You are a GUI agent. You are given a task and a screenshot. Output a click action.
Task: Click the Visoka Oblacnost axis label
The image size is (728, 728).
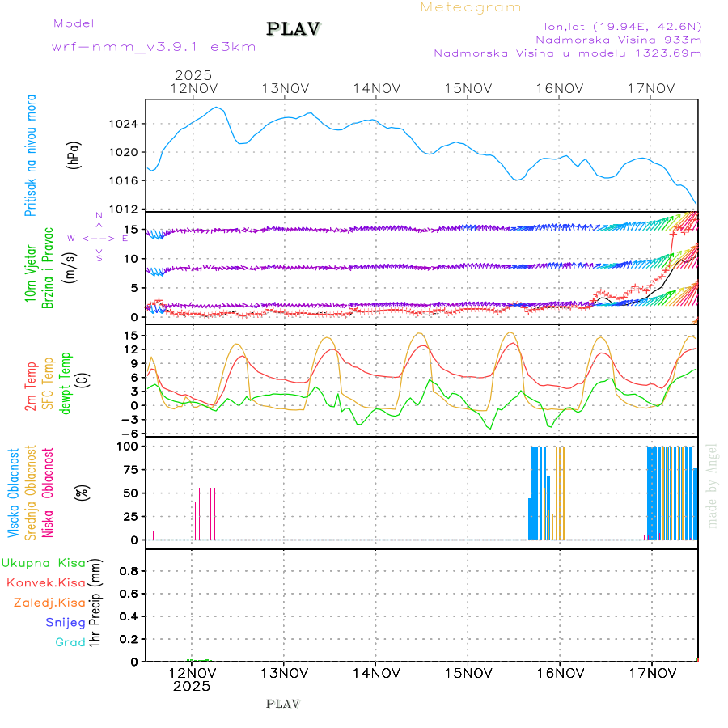point(14,493)
